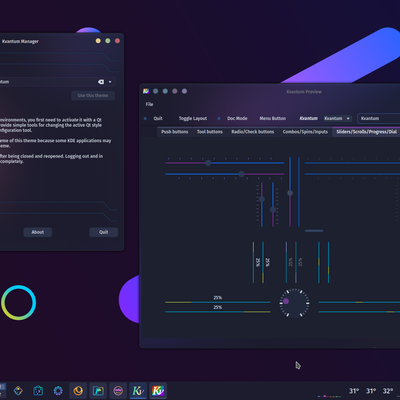Click the dial knob in Kvantum Preview
Screen dimensions: 400x400
286,301
